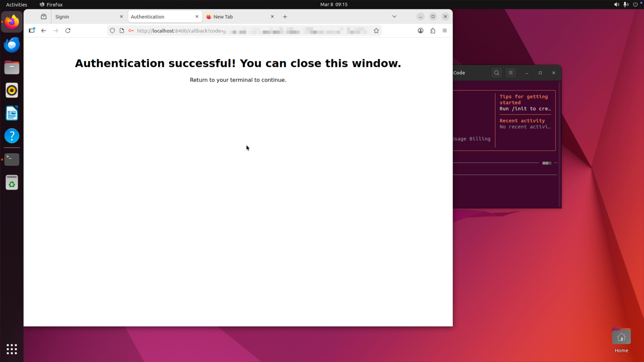The height and width of the screenshot is (362, 644).
Task: Open the Extensions puzzle icon
Action: coord(433,31)
